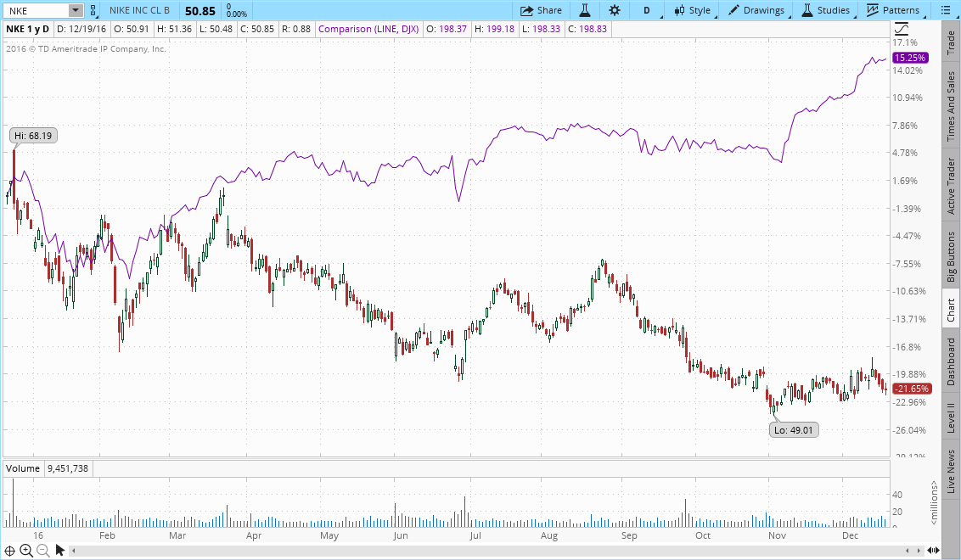This screenshot has height=560, width=961.
Task: Click the volume value 9,451,738
Action: click(x=67, y=468)
